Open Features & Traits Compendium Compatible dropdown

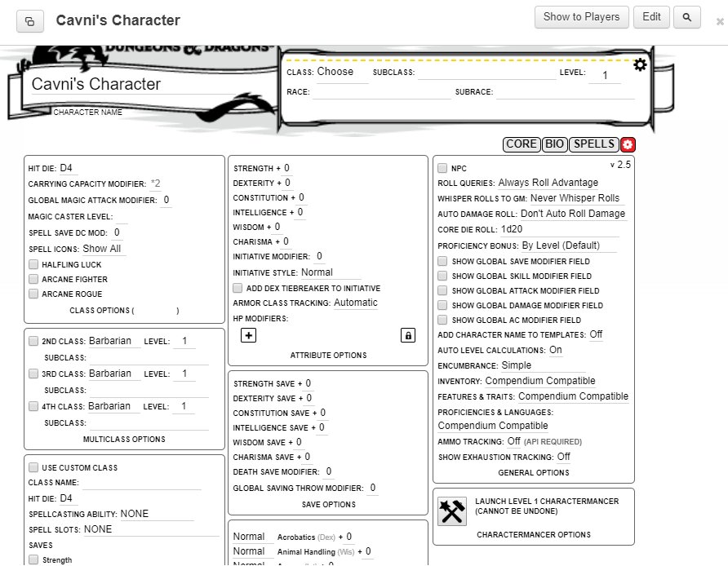(574, 396)
